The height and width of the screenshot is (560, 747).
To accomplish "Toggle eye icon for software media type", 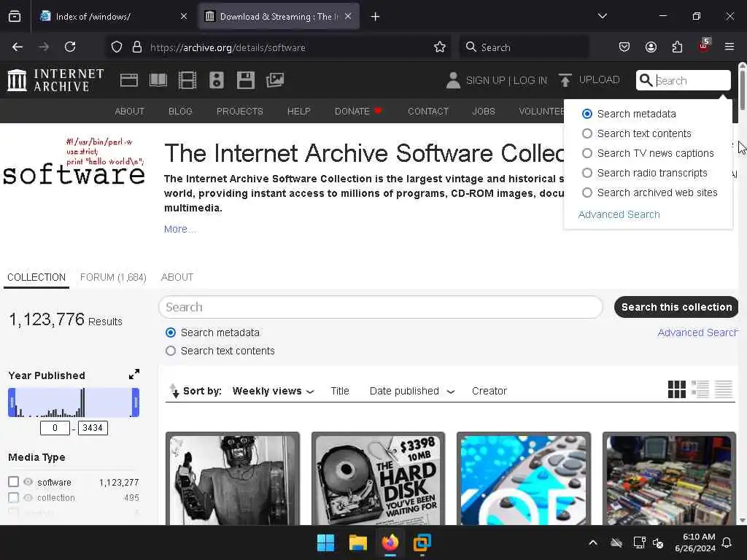I will coord(28,482).
